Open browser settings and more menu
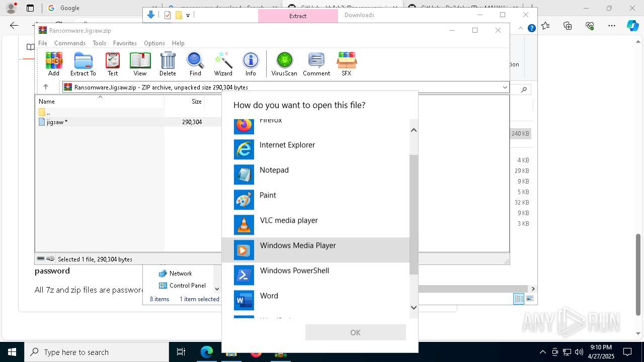Screen dimensions: 644x362 point(611,26)
